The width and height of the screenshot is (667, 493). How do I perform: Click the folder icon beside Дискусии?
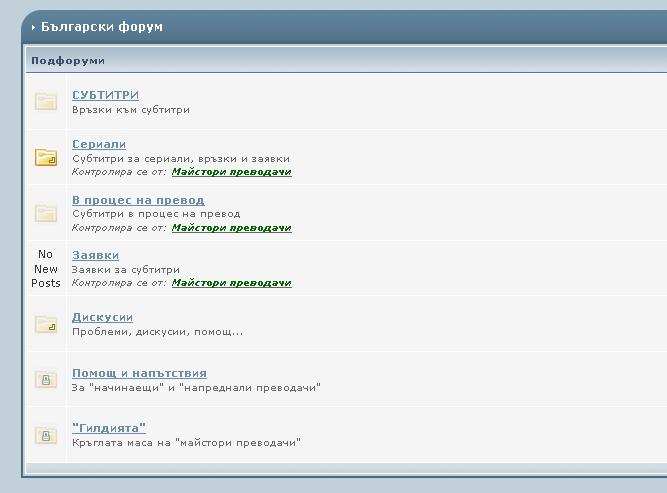[x=46, y=324]
